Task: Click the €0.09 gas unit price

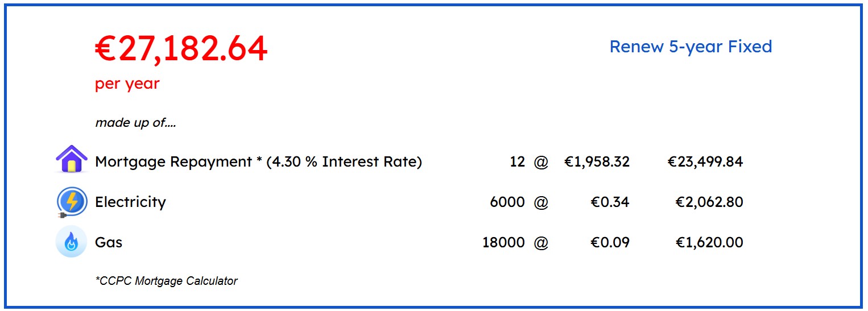Action: 610,243
